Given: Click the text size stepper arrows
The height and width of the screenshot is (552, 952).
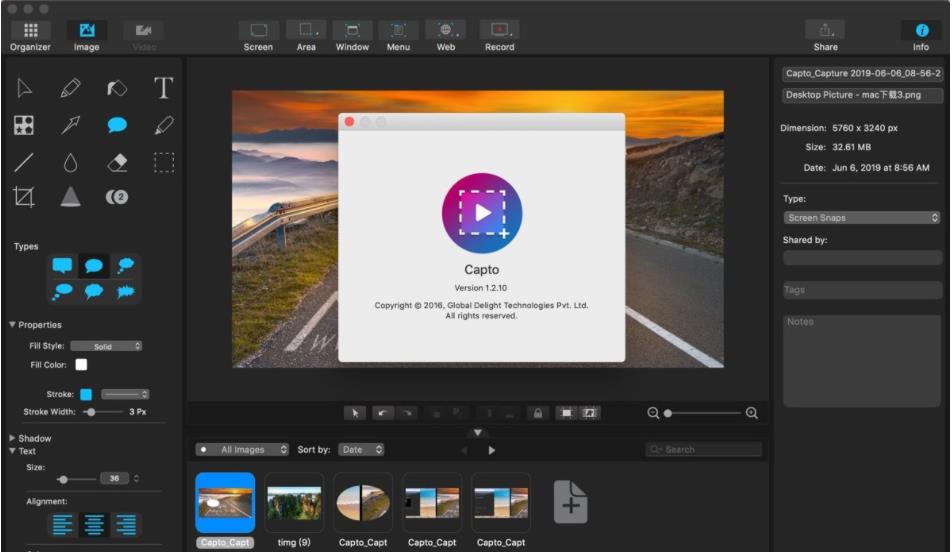Looking at the screenshot, I should 137,479.
